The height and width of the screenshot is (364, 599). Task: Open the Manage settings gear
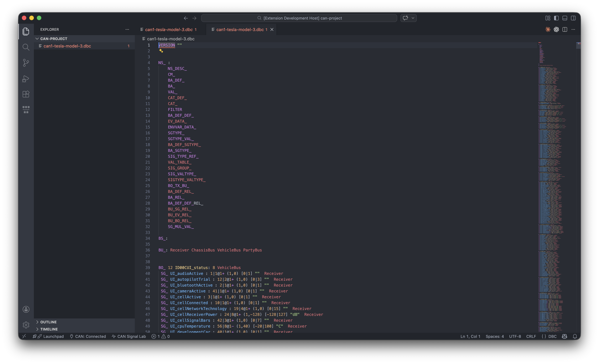(26, 325)
